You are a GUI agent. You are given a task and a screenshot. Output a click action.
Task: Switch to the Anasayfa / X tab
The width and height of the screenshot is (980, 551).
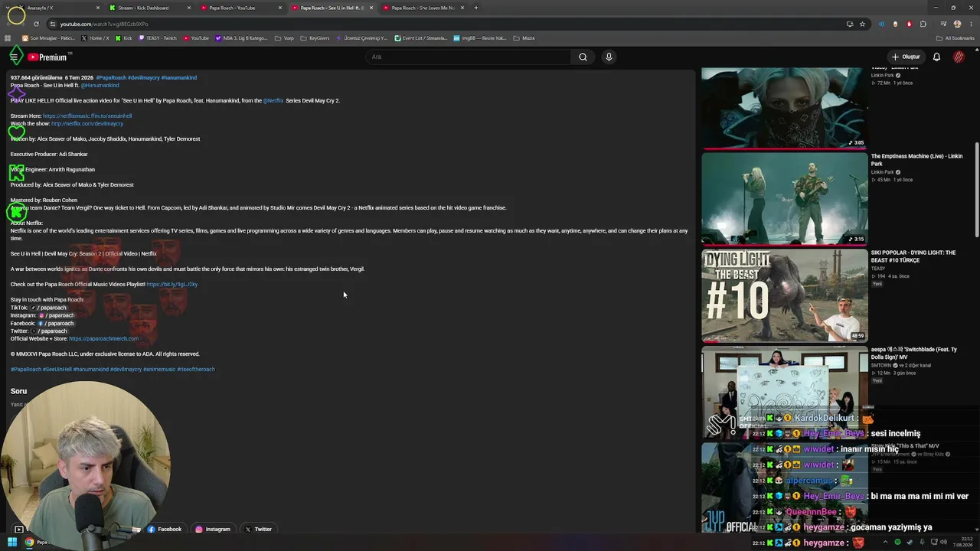coord(60,8)
